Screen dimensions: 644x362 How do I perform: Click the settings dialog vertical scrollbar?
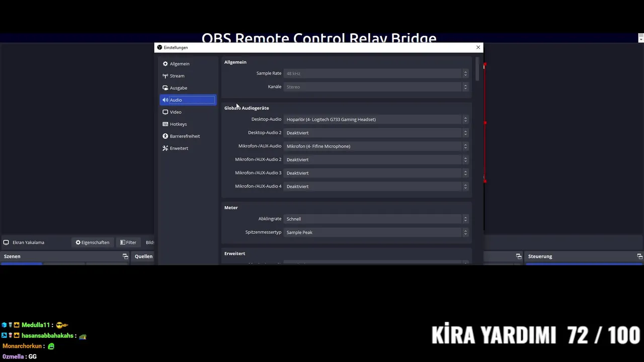pos(477,68)
